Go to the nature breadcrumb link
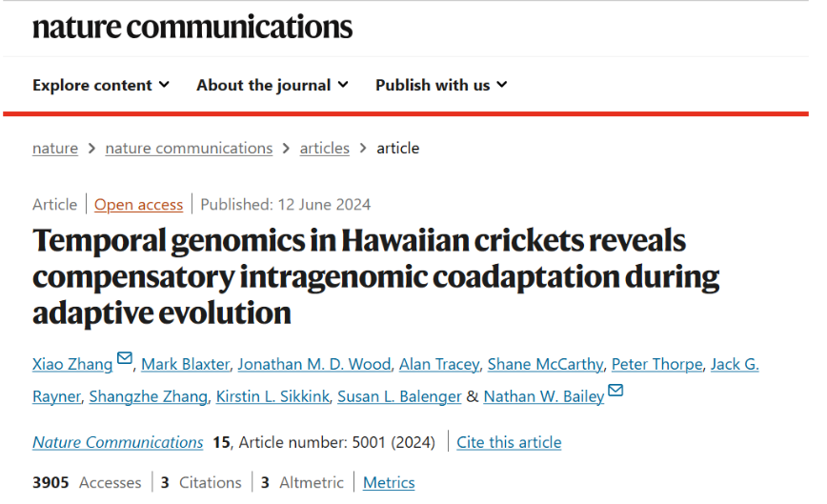The height and width of the screenshot is (504, 827). tap(55, 148)
